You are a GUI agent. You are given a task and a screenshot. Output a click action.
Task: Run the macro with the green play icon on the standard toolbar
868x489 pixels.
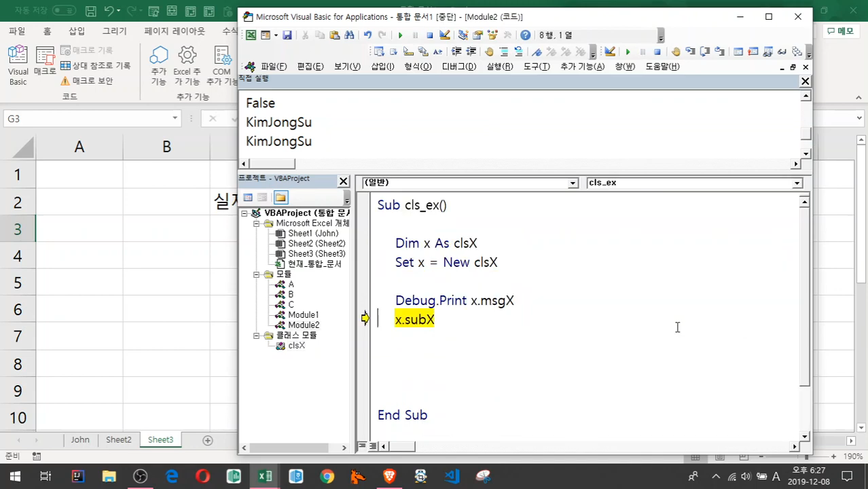400,35
